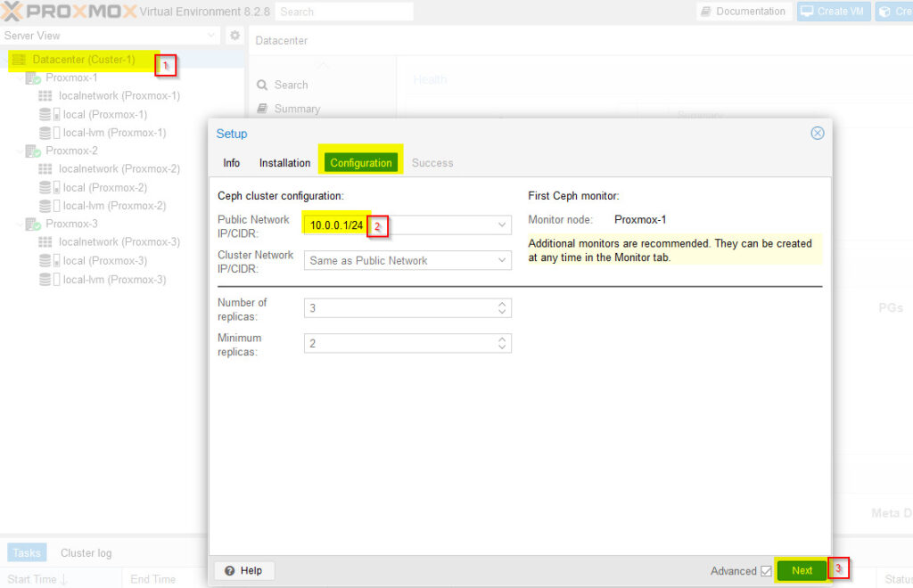The width and height of the screenshot is (913, 588).
Task: Click the Help question mark icon
Action: [229, 571]
